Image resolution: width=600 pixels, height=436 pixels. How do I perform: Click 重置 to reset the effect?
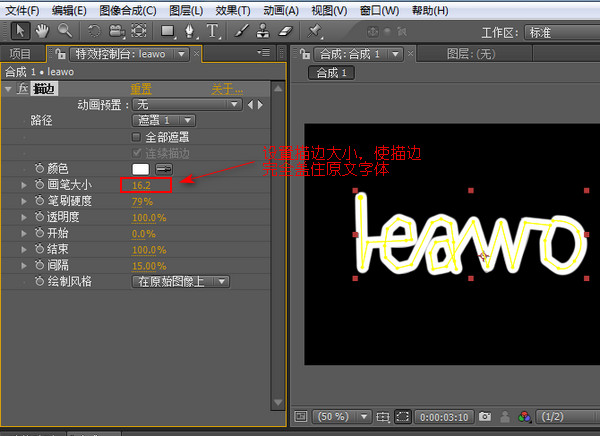(141, 89)
